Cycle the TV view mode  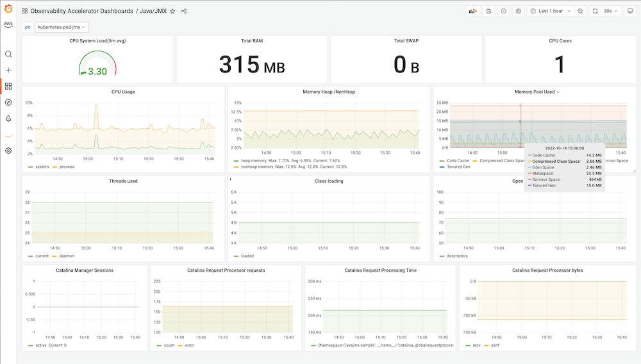[x=629, y=11]
